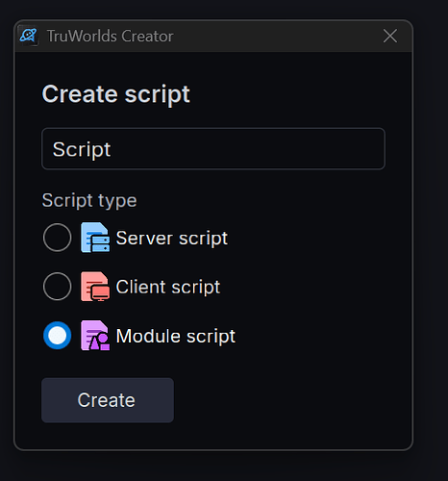Click the "Script type" section label
The image size is (448, 481).
(89, 201)
